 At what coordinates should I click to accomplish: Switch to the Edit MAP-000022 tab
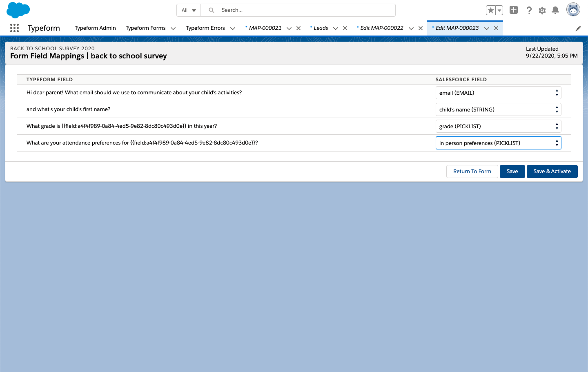(x=381, y=28)
